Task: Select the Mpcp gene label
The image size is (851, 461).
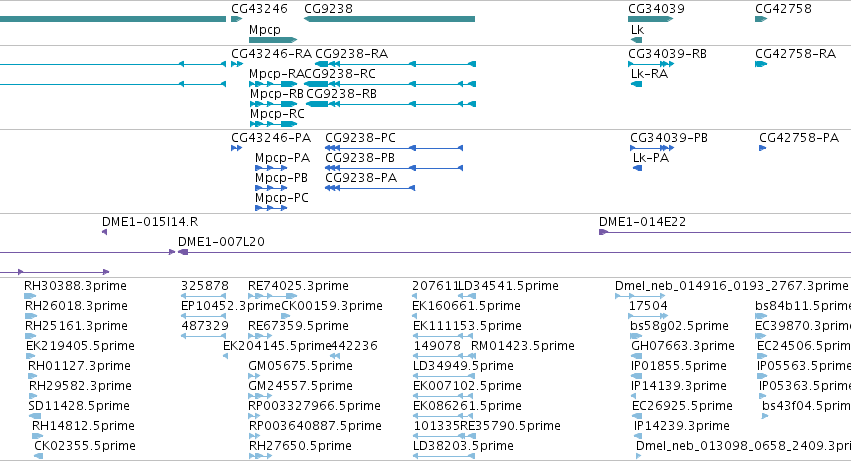Action: tap(264, 29)
